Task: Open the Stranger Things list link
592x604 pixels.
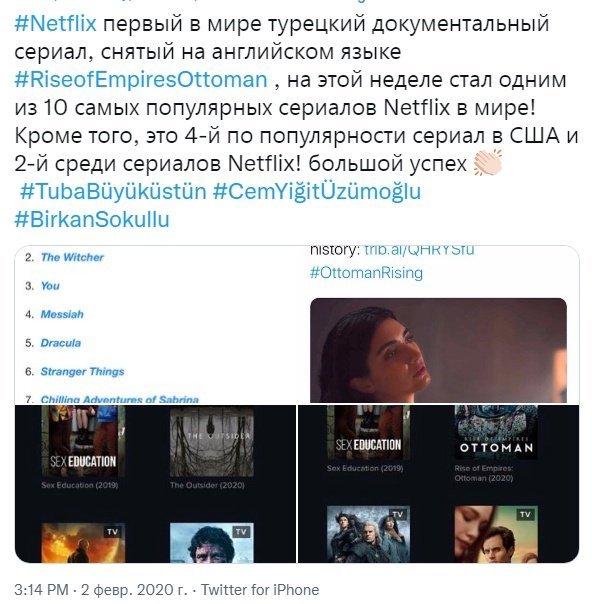Action: coord(82,371)
